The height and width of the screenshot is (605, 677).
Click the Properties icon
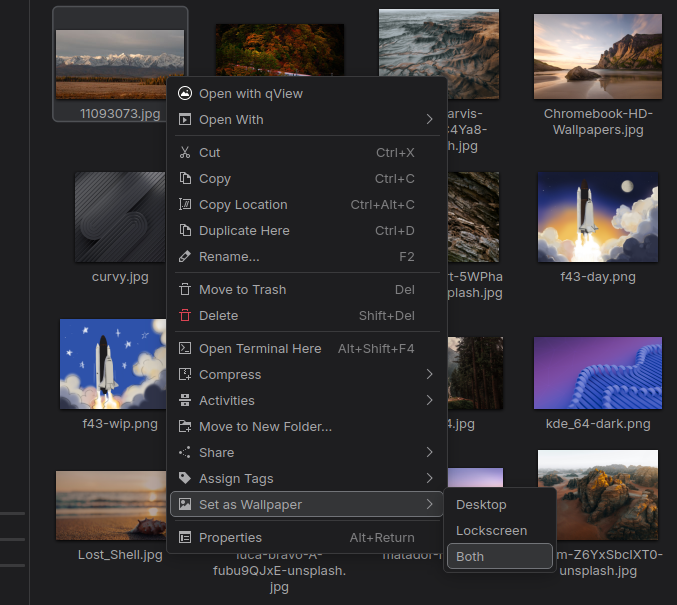185,538
